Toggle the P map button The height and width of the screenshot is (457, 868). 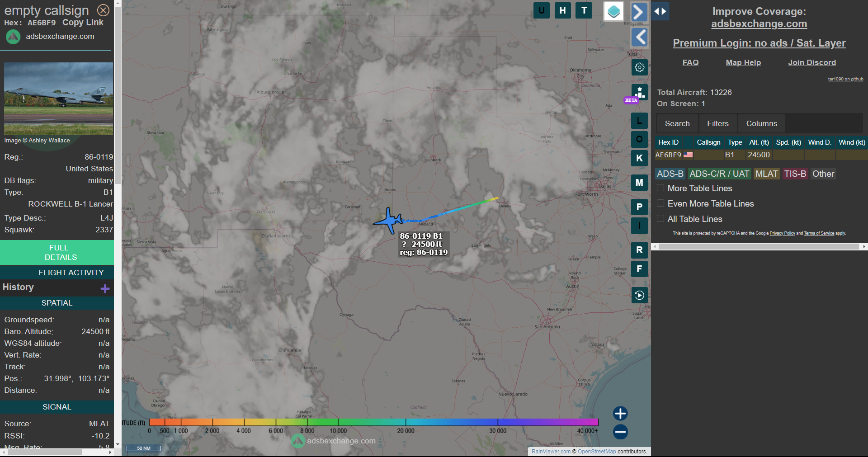click(x=639, y=207)
